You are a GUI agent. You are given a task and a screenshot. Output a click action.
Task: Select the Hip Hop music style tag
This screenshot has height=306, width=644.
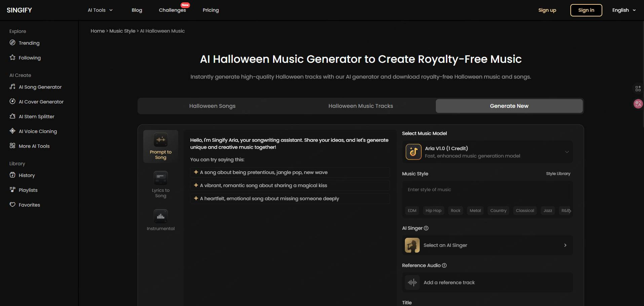coord(433,211)
